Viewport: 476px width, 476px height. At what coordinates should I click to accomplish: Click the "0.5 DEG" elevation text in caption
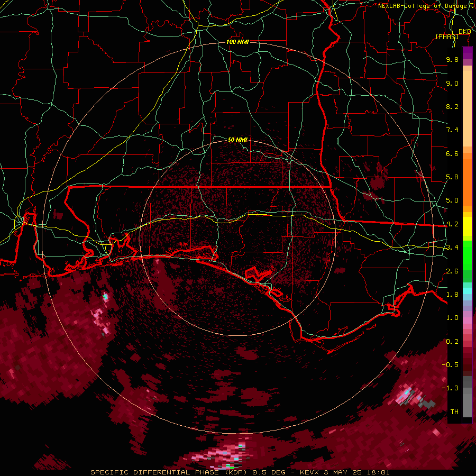coord(269,472)
